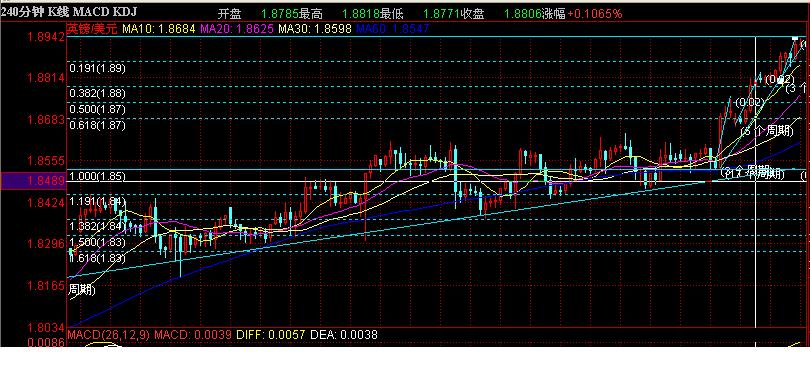Select Fibonacci level 1.618(1.83)

(x=97, y=258)
